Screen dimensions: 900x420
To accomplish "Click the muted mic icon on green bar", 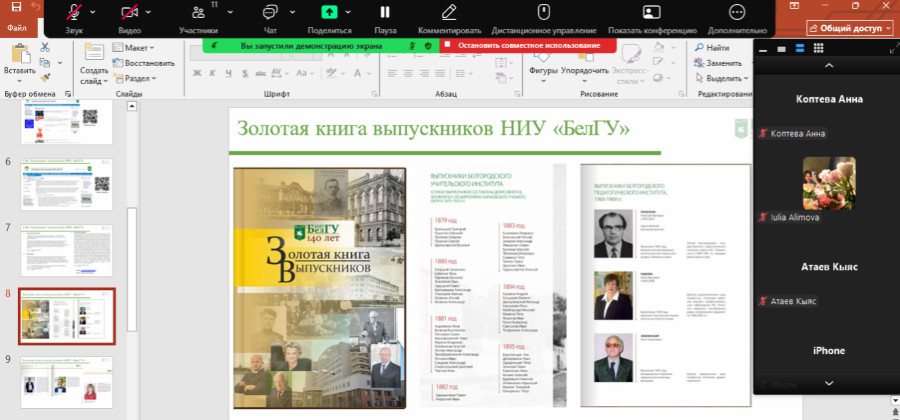I will [x=412, y=45].
